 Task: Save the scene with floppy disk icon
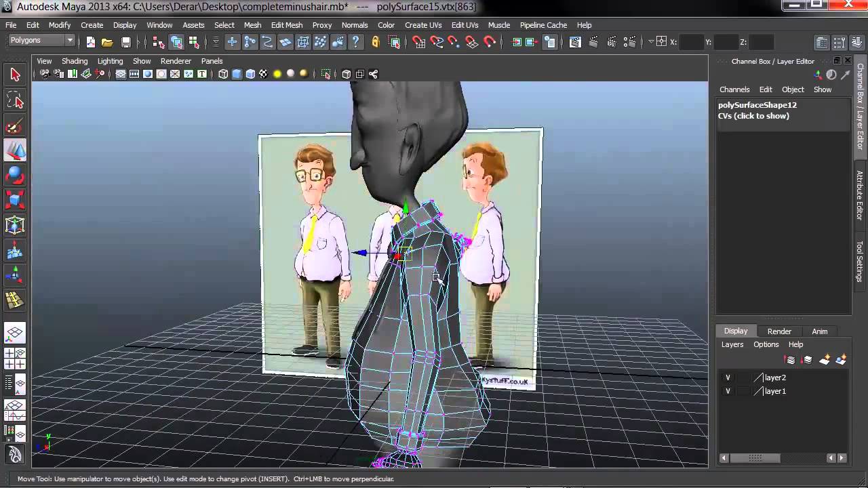tap(125, 42)
